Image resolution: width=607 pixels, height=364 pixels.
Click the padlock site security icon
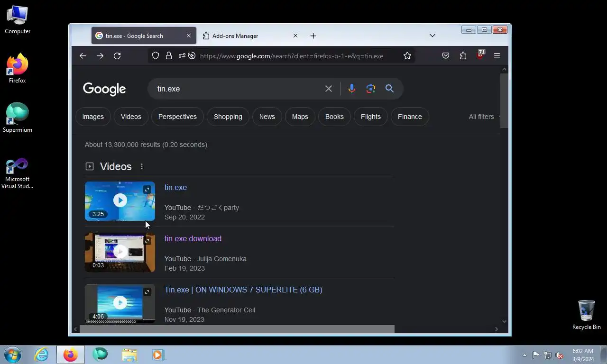click(x=169, y=56)
